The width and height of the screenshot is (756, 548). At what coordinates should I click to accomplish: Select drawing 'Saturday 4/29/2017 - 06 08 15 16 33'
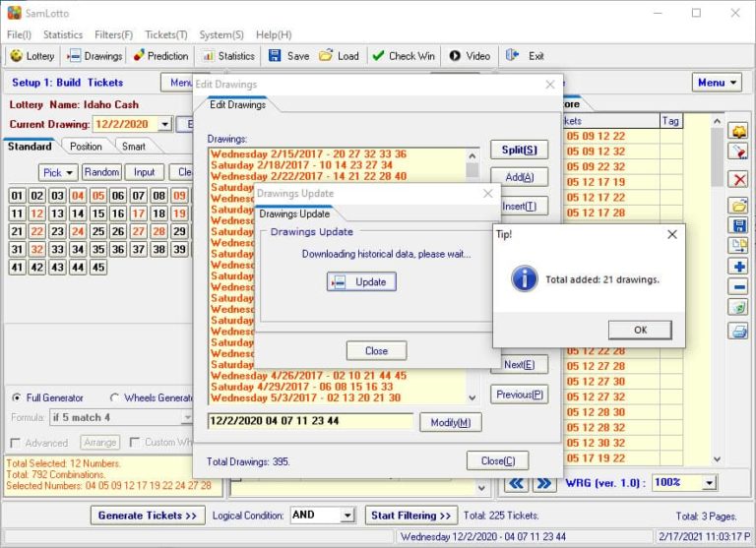302,387
